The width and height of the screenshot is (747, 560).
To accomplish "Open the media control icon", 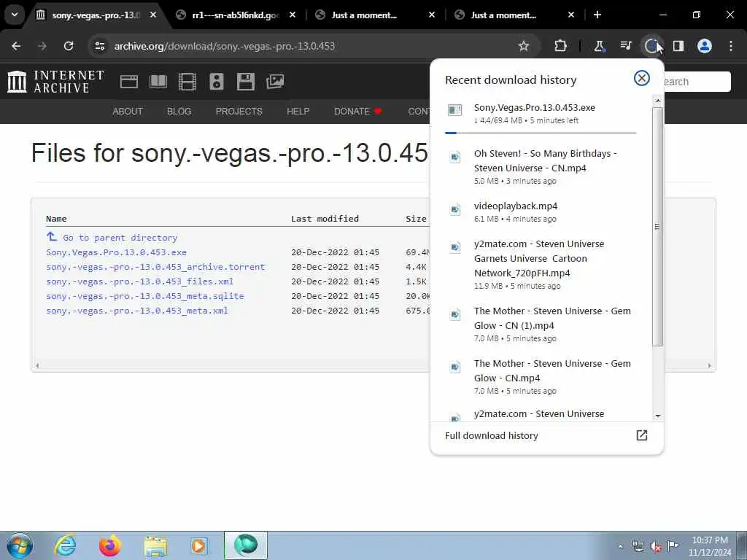I will [625, 46].
